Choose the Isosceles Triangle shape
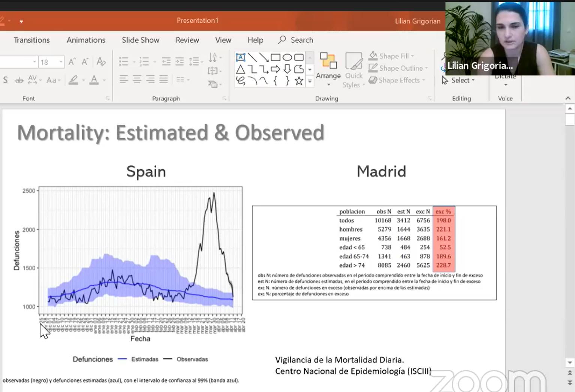The height and width of the screenshot is (392, 575). pyautogui.click(x=241, y=69)
